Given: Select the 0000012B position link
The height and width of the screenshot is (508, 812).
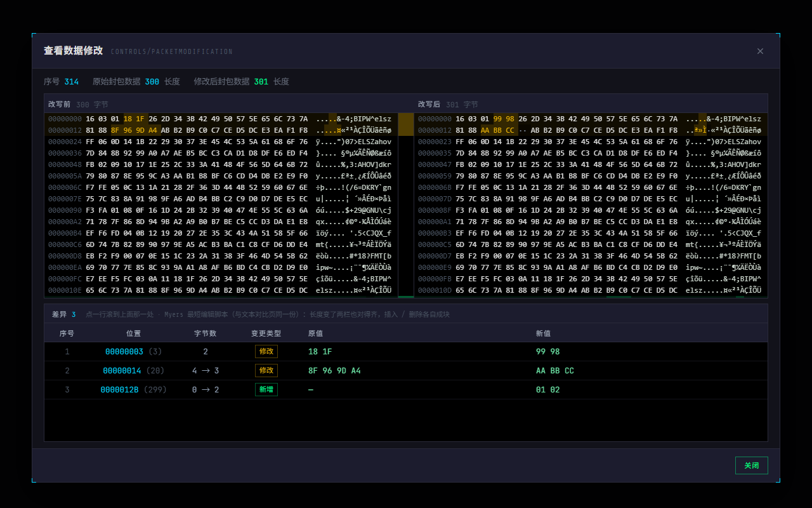Looking at the screenshot, I should point(119,389).
